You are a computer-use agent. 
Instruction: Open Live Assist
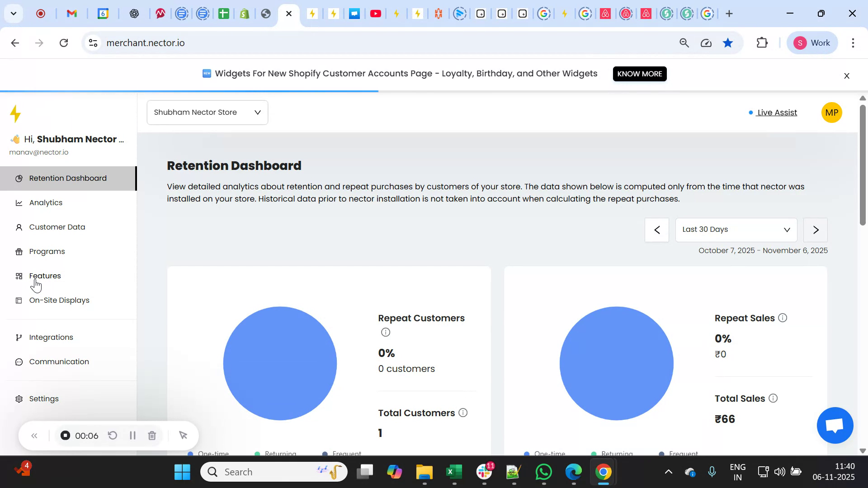tap(776, 113)
